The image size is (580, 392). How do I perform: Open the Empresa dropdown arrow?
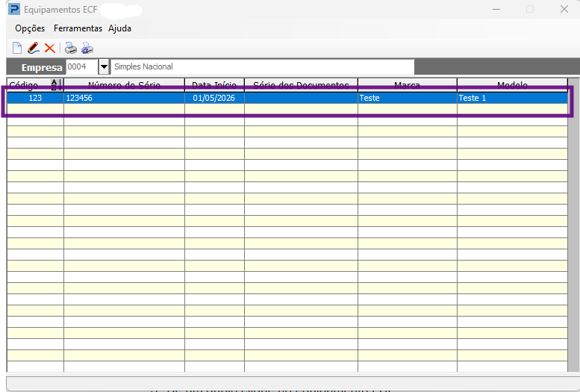click(104, 67)
